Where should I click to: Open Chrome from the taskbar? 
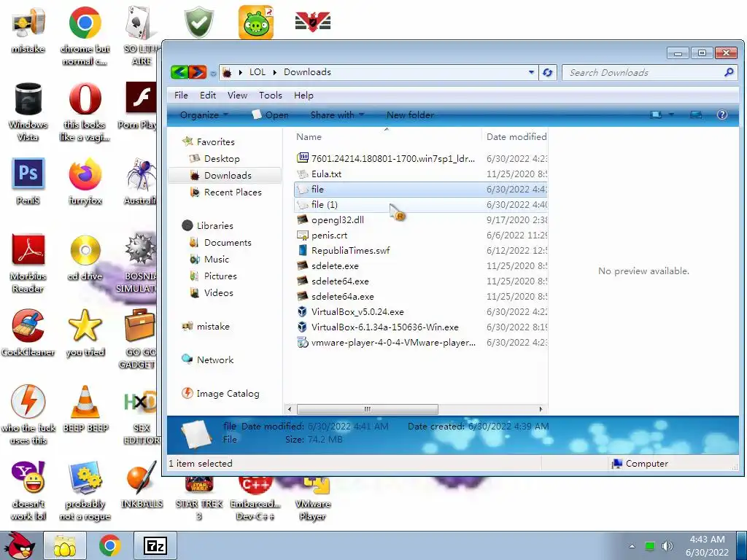coord(110,545)
